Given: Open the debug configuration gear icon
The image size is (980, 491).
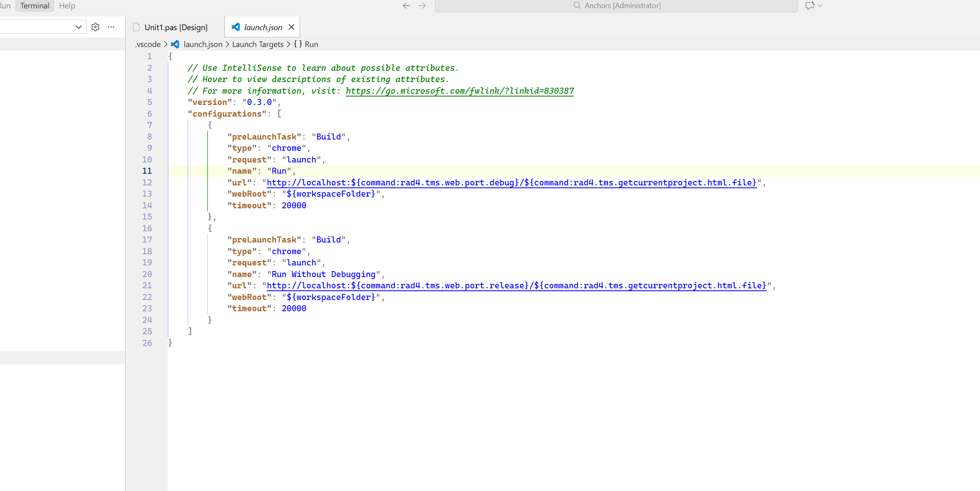Looking at the screenshot, I should pos(95,27).
